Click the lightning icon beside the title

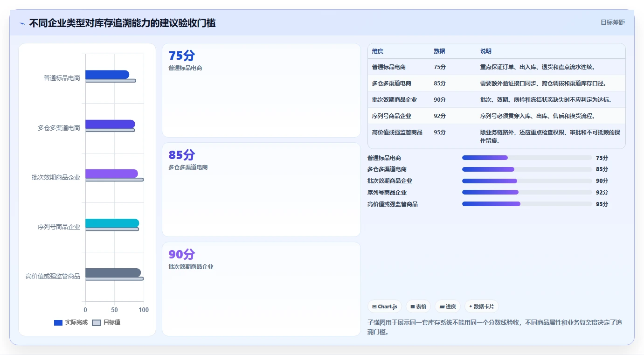click(x=22, y=23)
